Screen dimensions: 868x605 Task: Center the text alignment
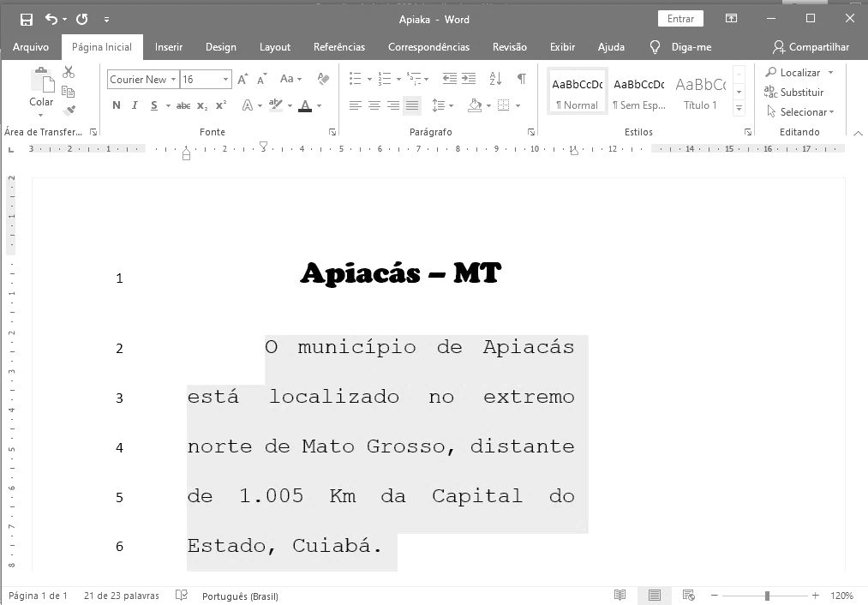coord(374,105)
